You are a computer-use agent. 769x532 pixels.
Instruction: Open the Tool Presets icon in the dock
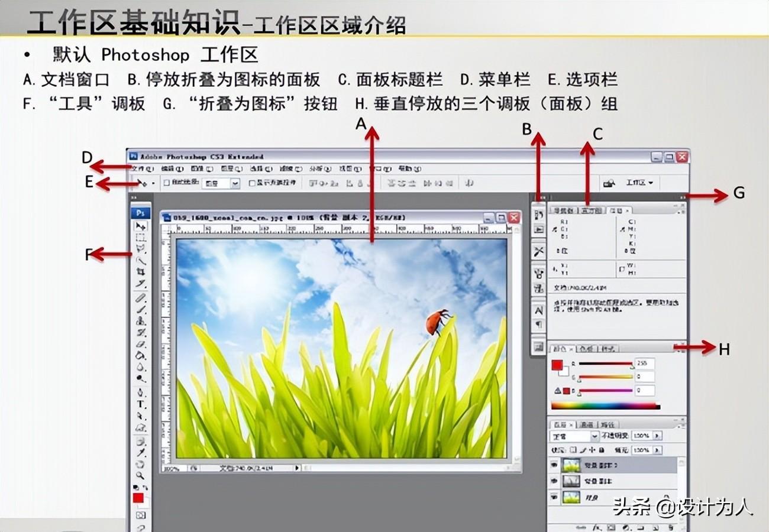point(539,252)
